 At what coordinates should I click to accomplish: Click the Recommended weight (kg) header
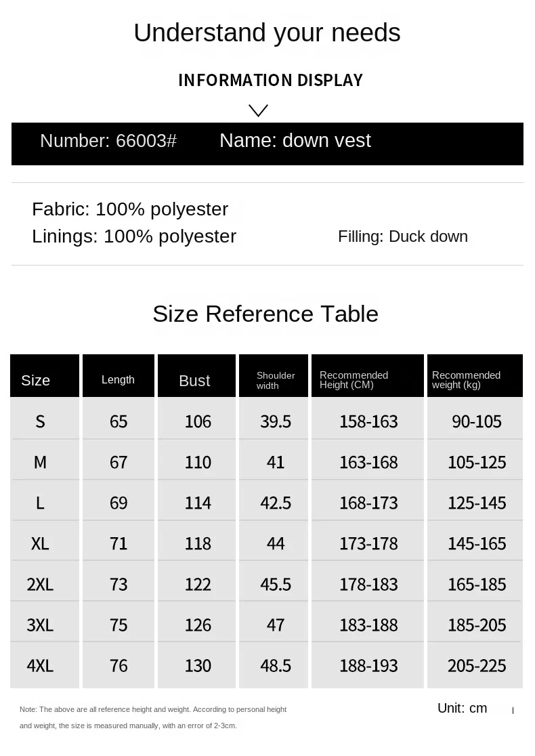coord(466,379)
